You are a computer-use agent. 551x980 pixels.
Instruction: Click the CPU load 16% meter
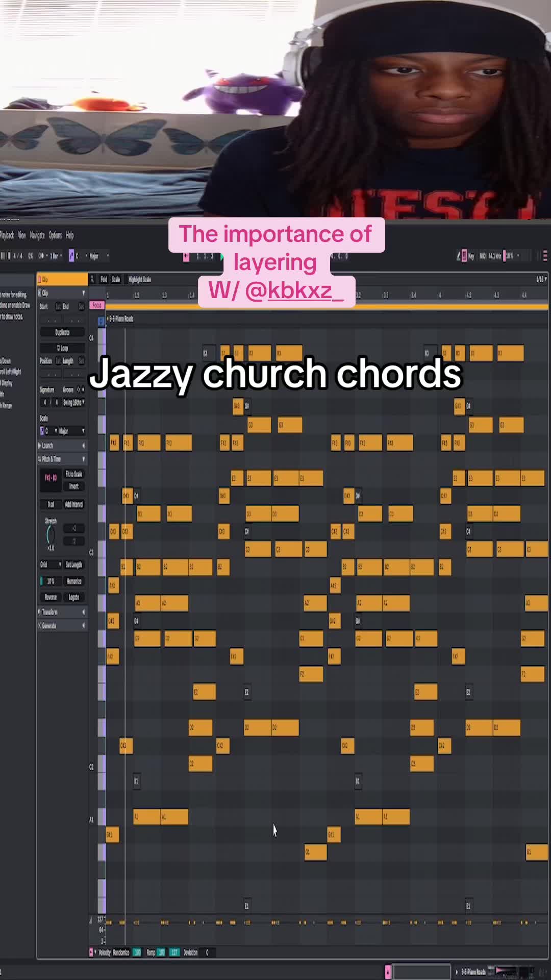pyautogui.click(x=509, y=256)
